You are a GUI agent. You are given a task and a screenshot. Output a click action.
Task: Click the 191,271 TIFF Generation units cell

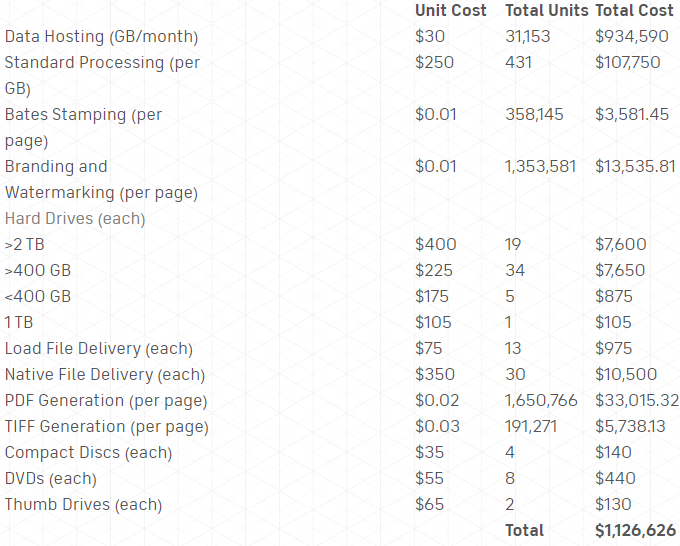[532, 427]
